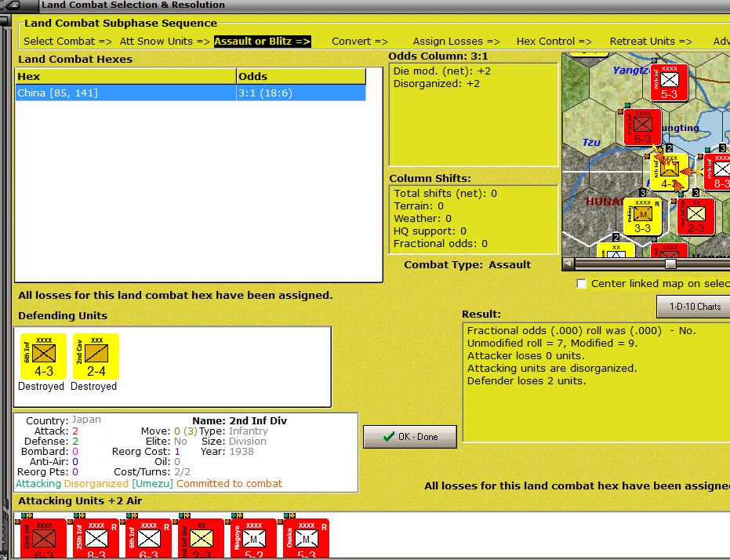This screenshot has height=560, width=730.
Task: Choose the Osaka mechanized attacking unit
Action: click(x=307, y=538)
